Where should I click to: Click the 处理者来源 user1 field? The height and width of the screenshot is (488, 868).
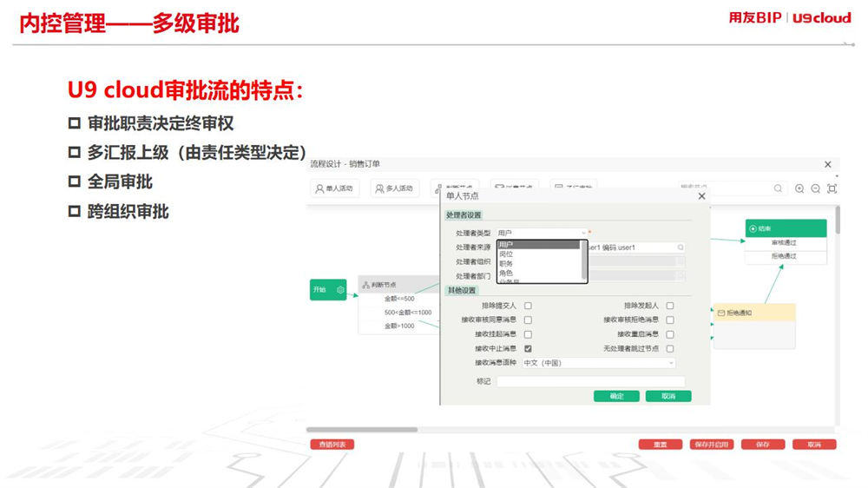pyautogui.click(x=636, y=247)
